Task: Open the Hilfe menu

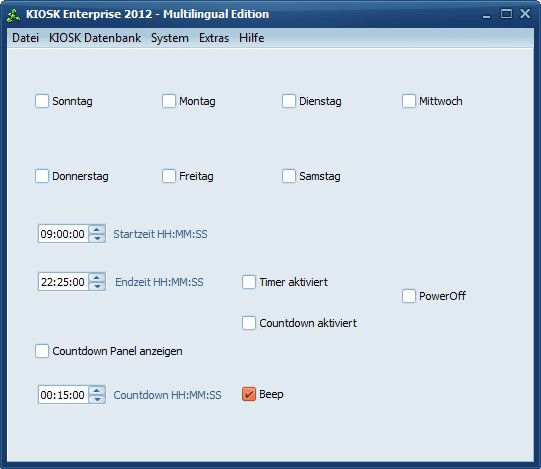Action: tap(252, 38)
